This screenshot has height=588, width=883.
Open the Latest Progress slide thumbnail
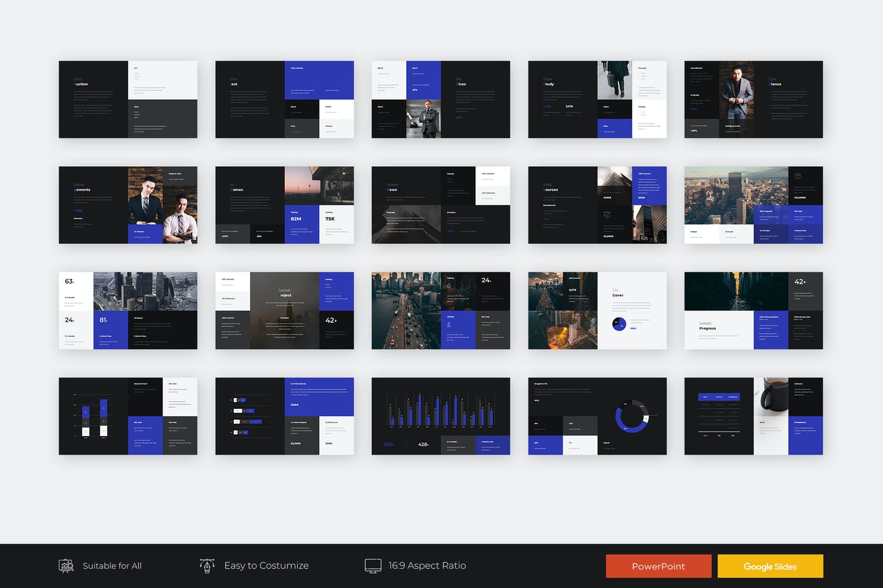(x=753, y=310)
